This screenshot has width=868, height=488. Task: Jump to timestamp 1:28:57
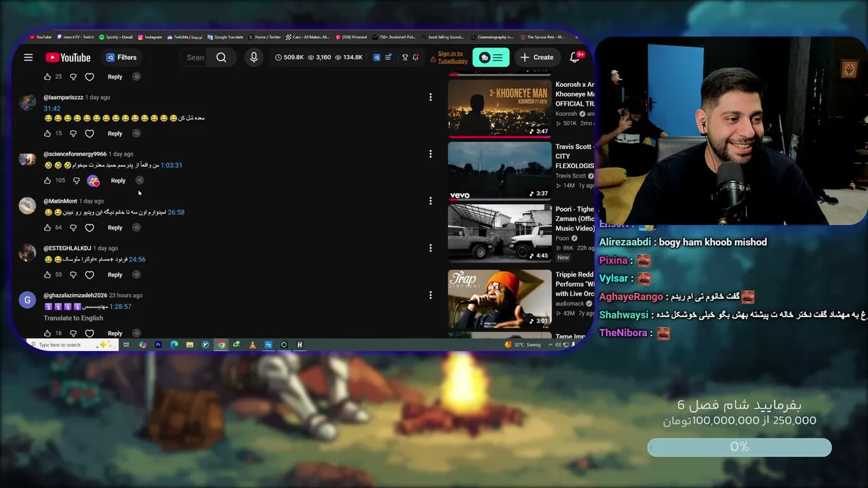(x=120, y=307)
